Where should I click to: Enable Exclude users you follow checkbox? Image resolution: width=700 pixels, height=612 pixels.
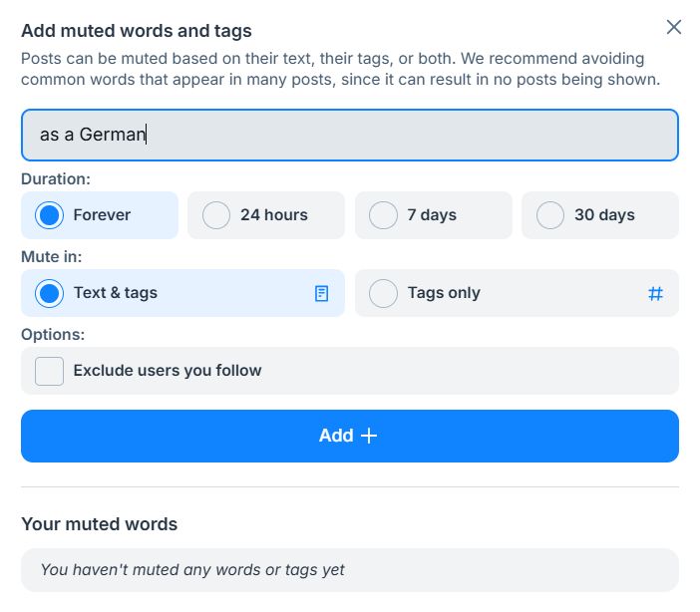(50, 371)
